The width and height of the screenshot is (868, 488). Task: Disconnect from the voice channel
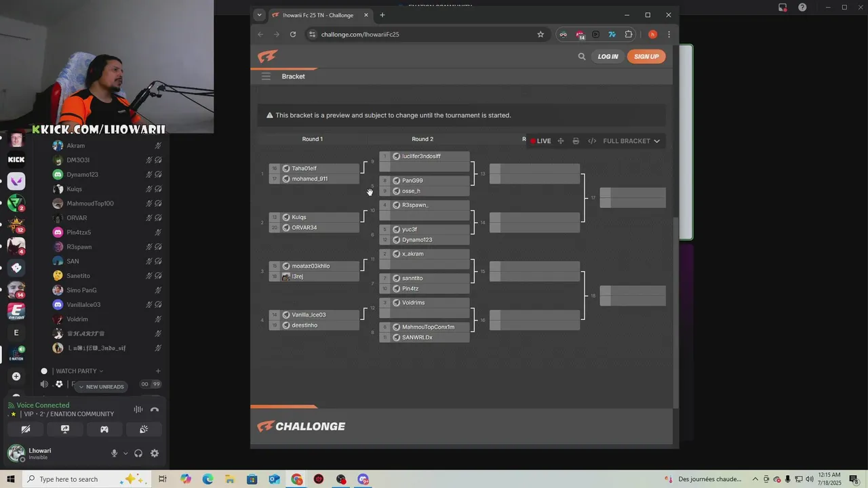155,409
